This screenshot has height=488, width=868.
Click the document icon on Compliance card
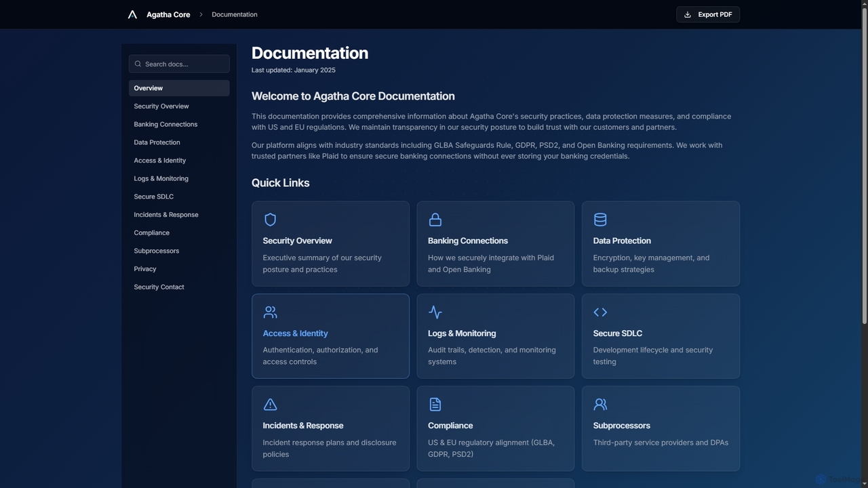pyautogui.click(x=435, y=405)
